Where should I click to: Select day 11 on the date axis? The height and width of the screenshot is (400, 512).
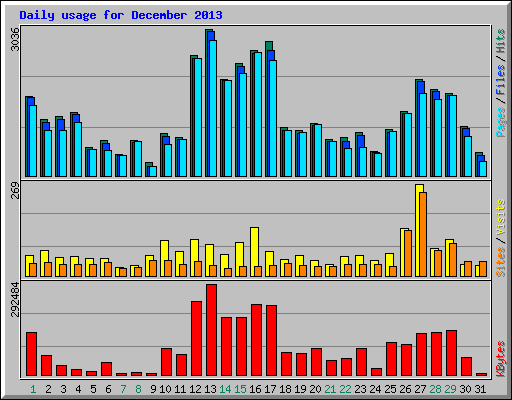click(x=180, y=389)
